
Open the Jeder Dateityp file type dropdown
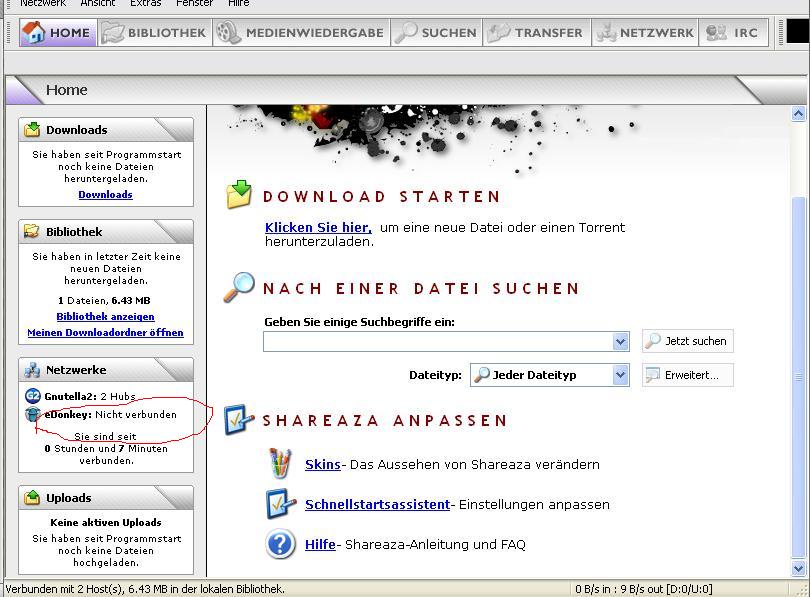pos(620,375)
